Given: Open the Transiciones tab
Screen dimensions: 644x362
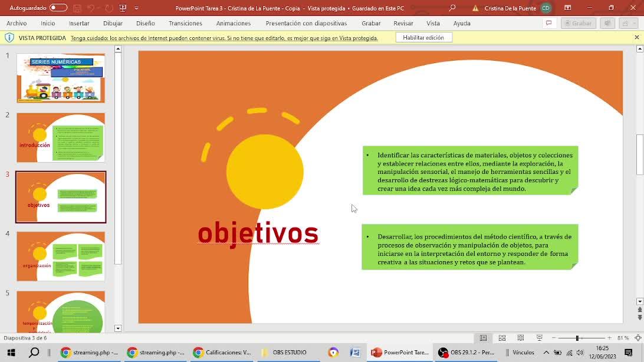Looking at the screenshot, I should click(x=185, y=23).
